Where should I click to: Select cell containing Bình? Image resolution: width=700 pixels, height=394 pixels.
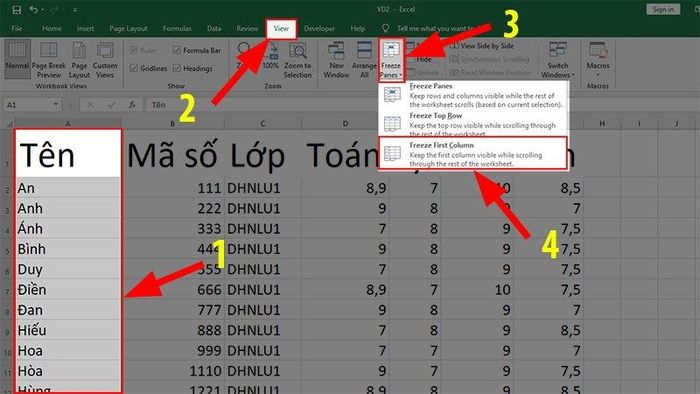68,249
